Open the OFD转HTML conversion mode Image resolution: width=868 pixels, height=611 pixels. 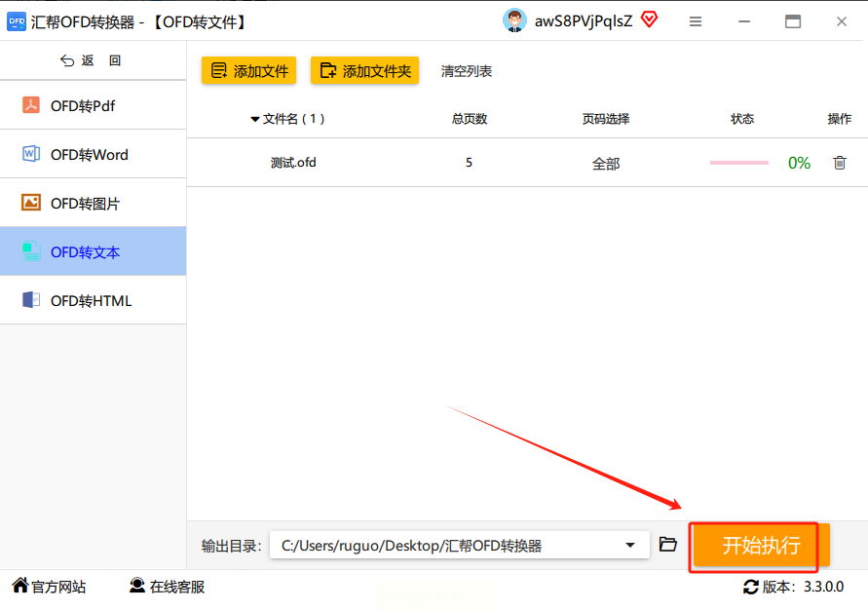click(93, 300)
